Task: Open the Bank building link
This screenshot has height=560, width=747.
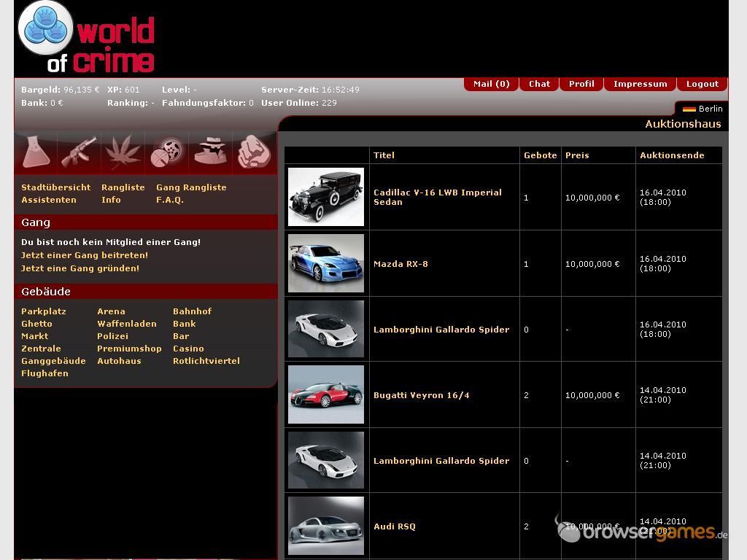Action: (x=185, y=324)
